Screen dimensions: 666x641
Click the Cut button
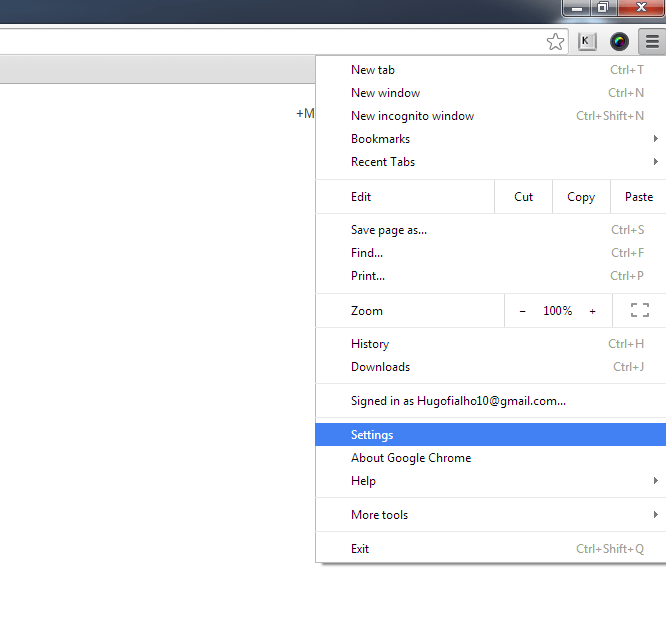[524, 197]
